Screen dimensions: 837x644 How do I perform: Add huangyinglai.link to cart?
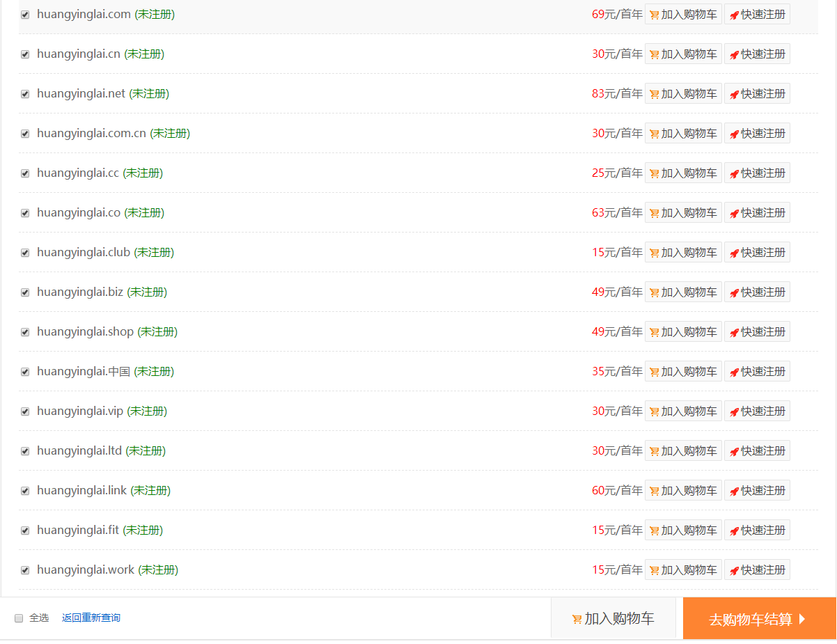coord(683,491)
